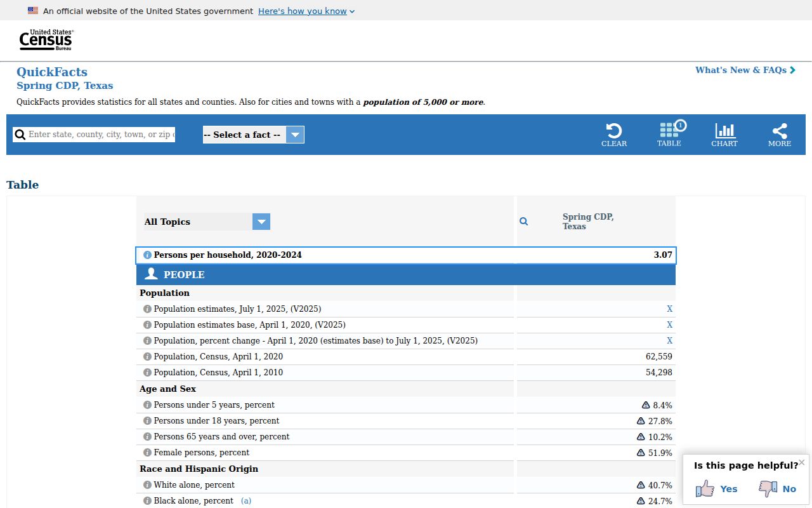Open the Select a fact dropdown
812x508 pixels.
coord(254,135)
